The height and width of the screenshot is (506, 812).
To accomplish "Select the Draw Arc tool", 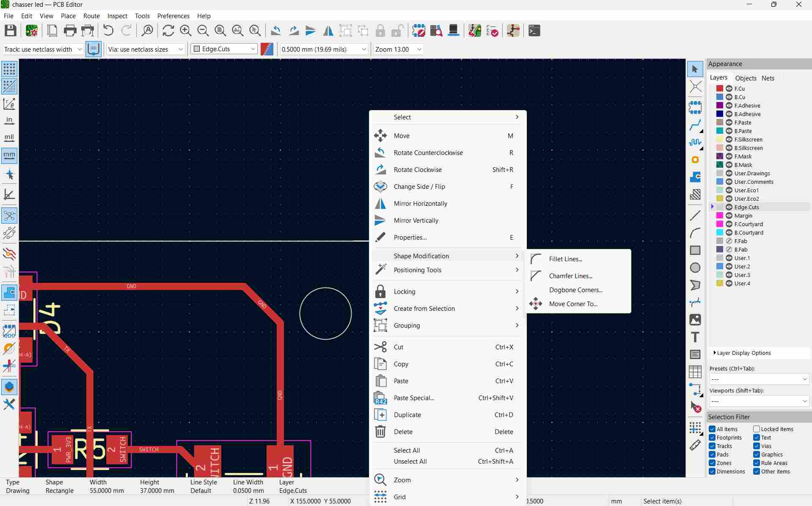I will tap(695, 233).
